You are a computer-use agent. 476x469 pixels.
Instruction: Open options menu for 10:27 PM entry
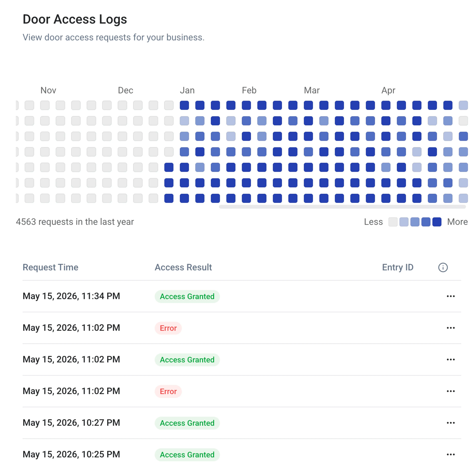pos(450,423)
